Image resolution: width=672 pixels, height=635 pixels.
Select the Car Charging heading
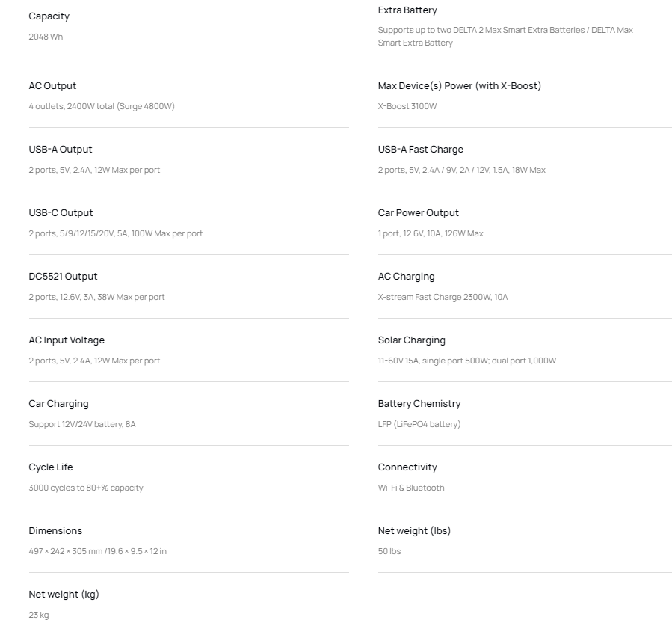(x=59, y=403)
